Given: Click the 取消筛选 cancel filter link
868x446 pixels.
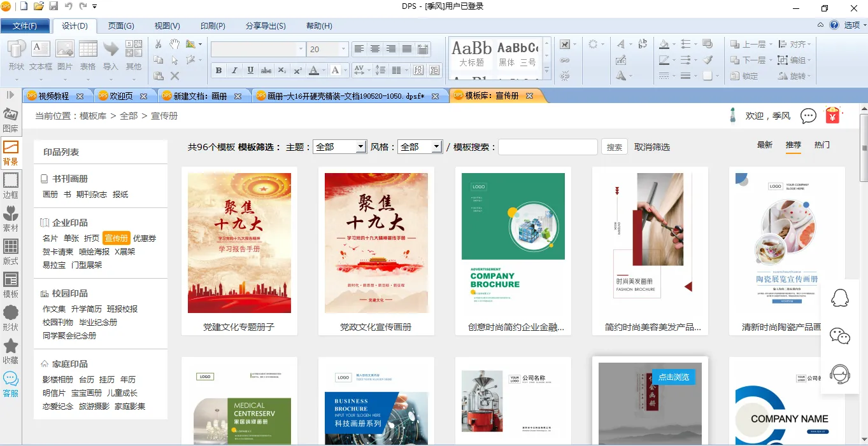Looking at the screenshot, I should click(651, 147).
